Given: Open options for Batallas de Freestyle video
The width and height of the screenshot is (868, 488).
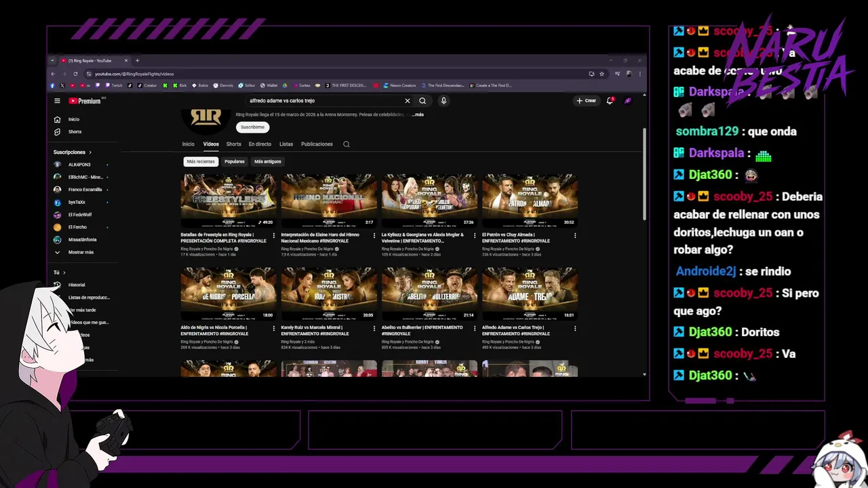Looking at the screenshot, I should coord(274,236).
